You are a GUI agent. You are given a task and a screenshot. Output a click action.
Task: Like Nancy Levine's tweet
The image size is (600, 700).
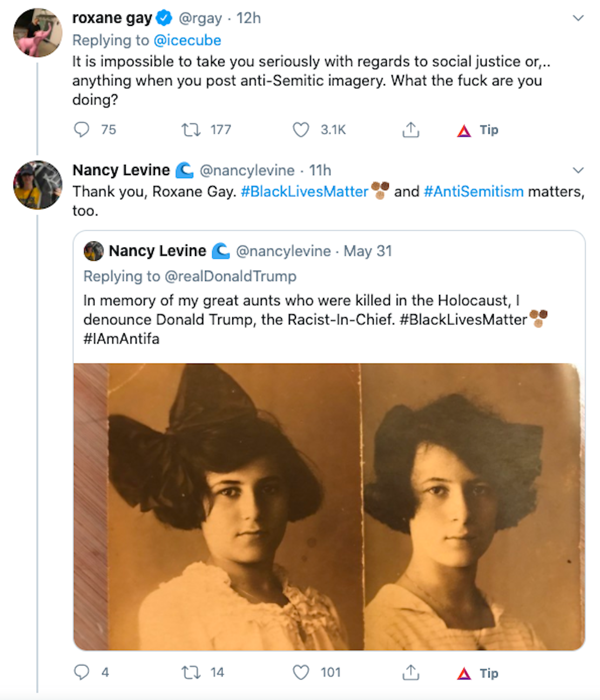(301, 672)
